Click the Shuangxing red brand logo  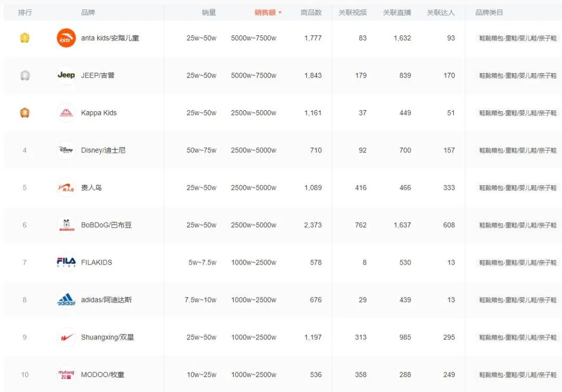point(66,337)
